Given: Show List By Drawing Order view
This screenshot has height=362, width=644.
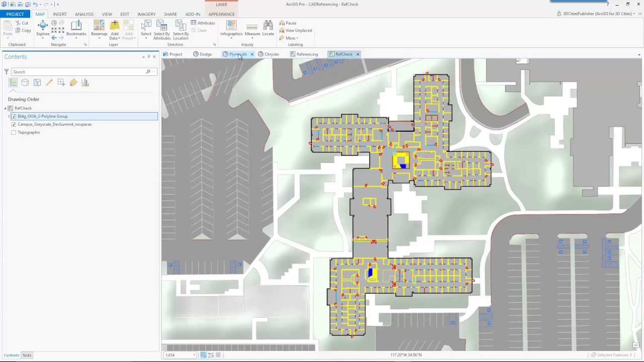Looking at the screenshot, I should point(13,83).
